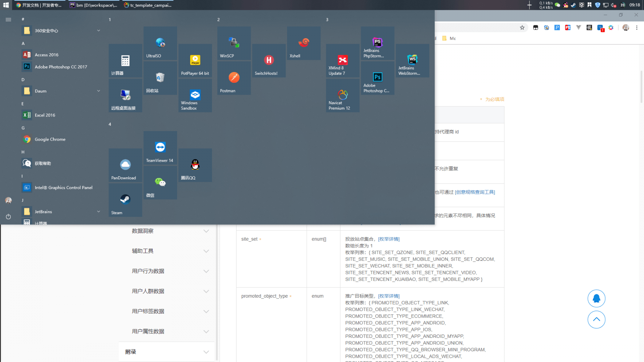This screenshot has width=644, height=362.
Task: Expand the JetBrains folder in app list
Action: point(61,212)
